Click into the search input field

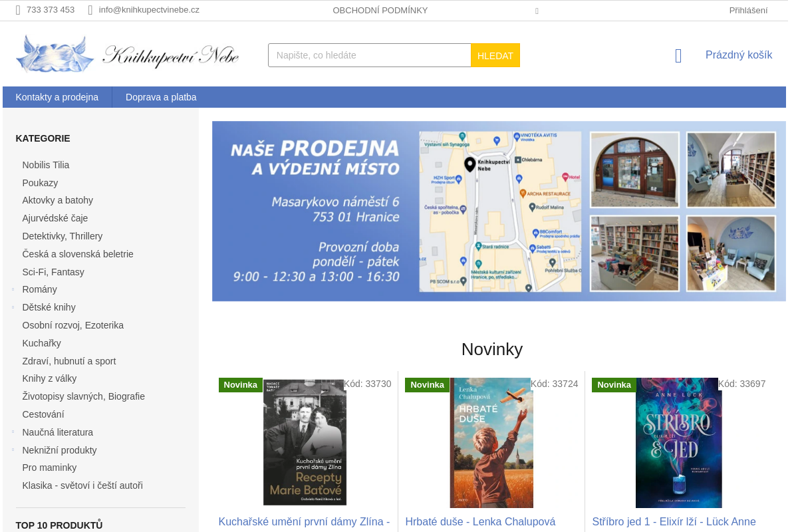[369, 55]
